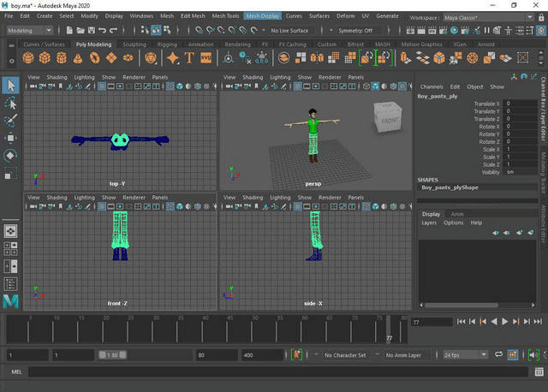Image resolution: width=548 pixels, height=392 pixels.
Task: Open the Script Editor icon
Action: click(539, 372)
